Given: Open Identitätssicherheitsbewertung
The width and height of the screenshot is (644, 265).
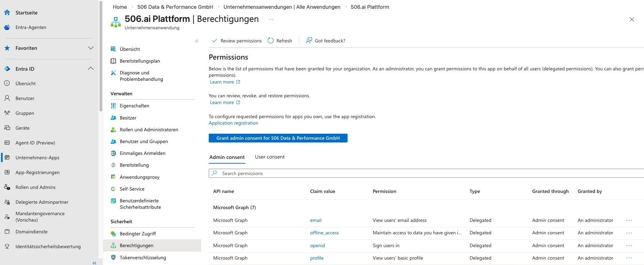Looking at the screenshot, I should point(48,246).
